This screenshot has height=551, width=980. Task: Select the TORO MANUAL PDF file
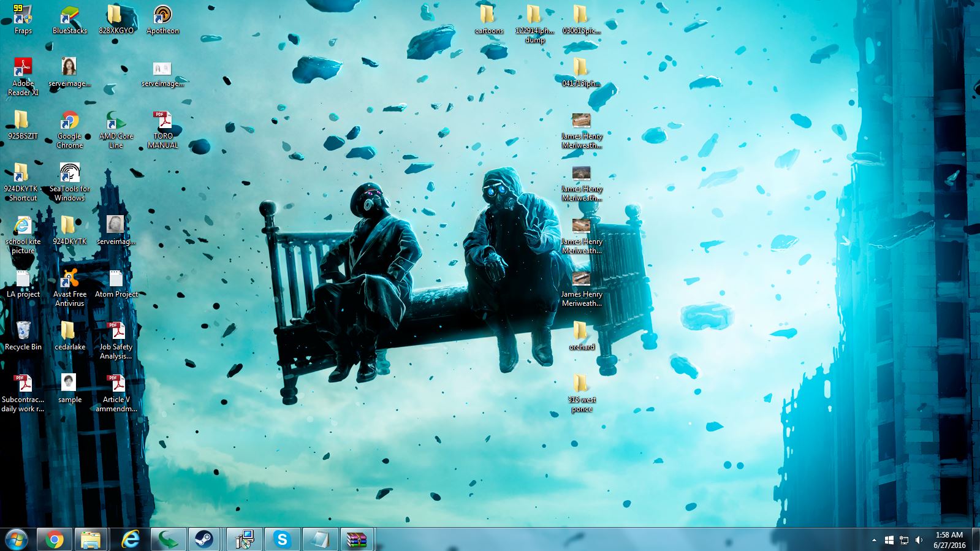pos(162,129)
